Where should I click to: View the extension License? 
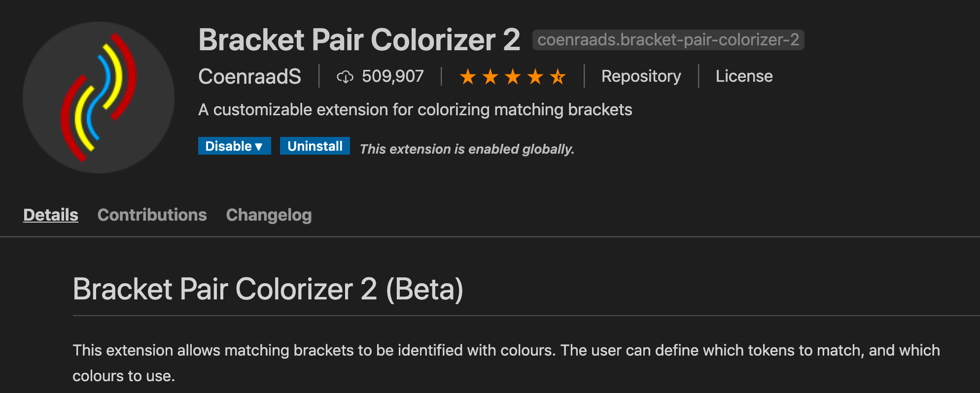click(744, 77)
